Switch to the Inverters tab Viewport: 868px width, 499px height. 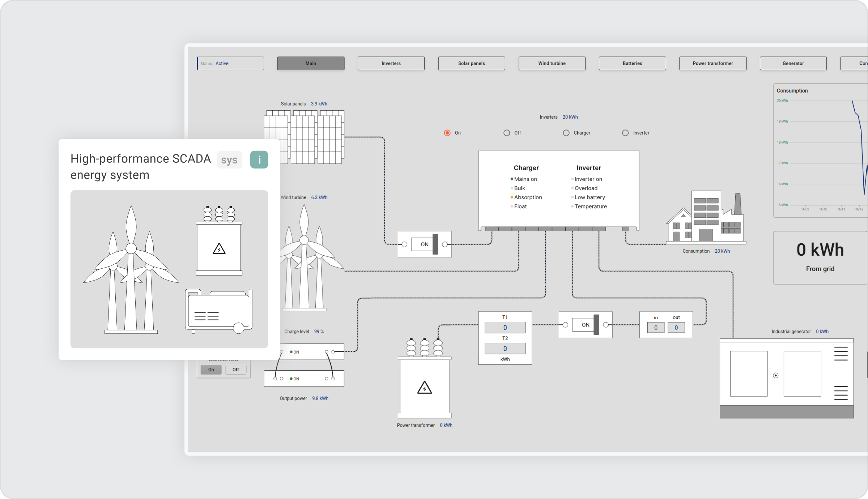pyautogui.click(x=391, y=63)
